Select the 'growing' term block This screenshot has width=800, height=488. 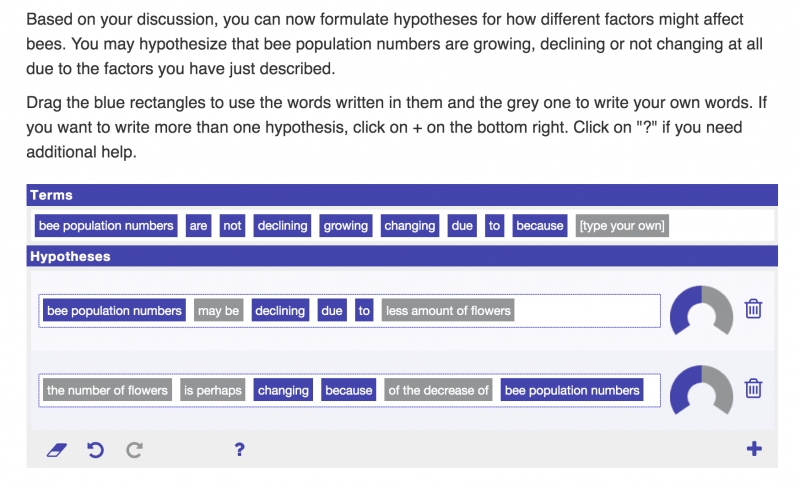[x=347, y=226]
